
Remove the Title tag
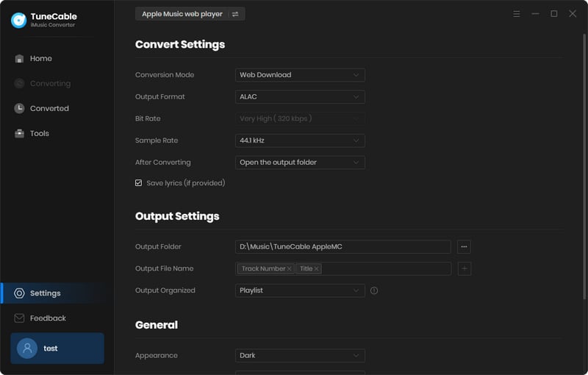317,269
